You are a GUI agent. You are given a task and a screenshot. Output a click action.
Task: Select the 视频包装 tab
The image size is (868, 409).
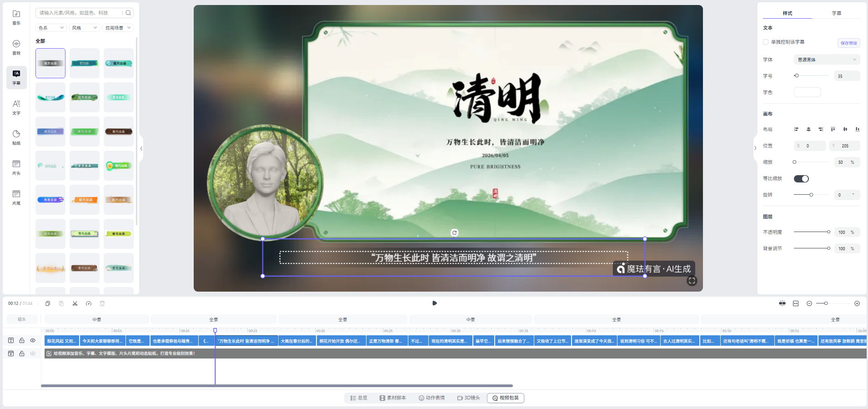tap(506, 398)
